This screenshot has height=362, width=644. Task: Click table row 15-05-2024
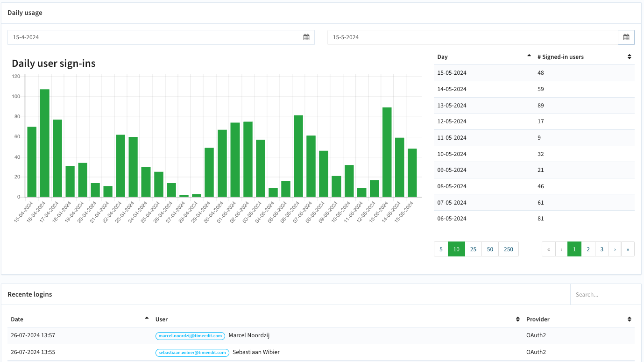click(534, 73)
